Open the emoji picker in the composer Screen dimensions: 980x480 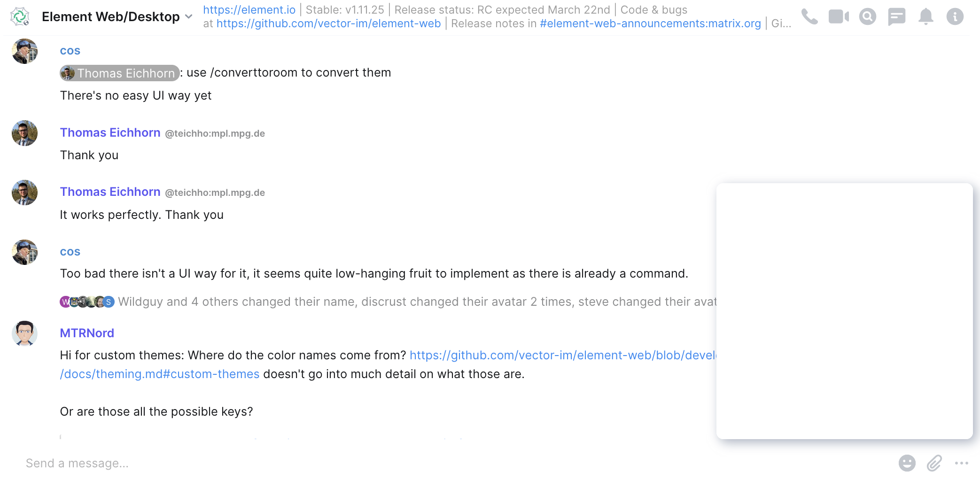coord(908,463)
